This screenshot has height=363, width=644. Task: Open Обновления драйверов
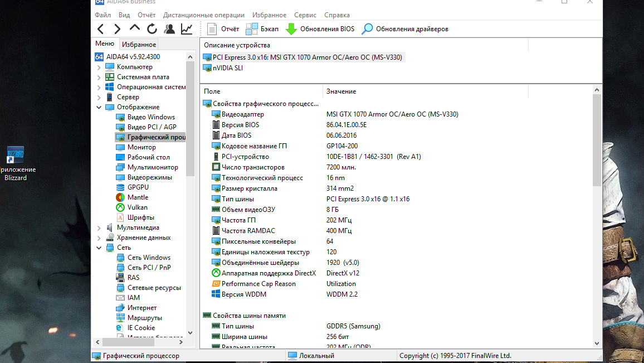(405, 29)
